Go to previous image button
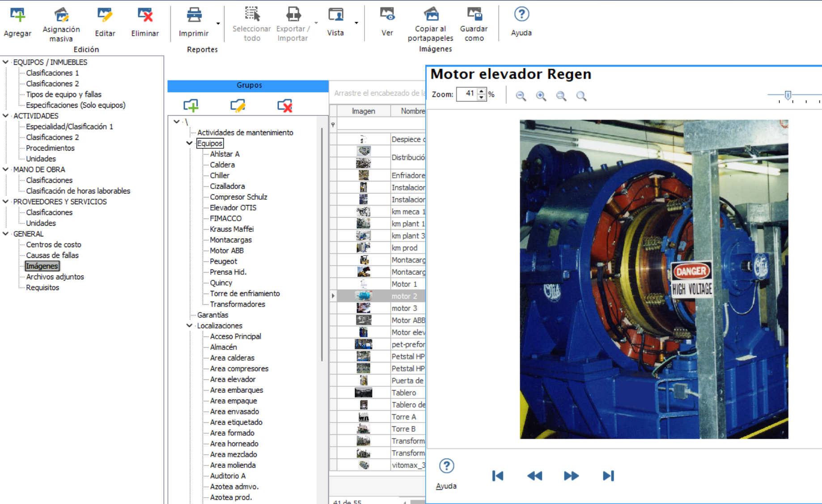The image size is (822, 504). (534, 476)
